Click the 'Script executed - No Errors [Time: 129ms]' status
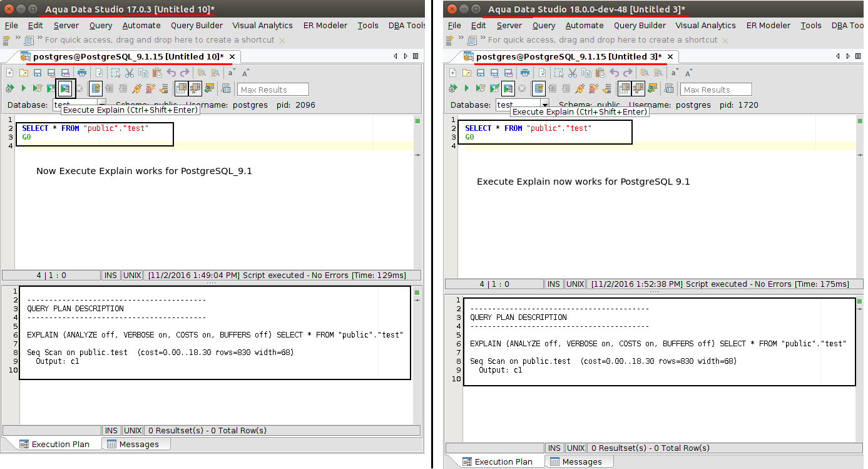The height and width of the screenshot is (469, 868). pyautogui.click(x=283, y=275)
